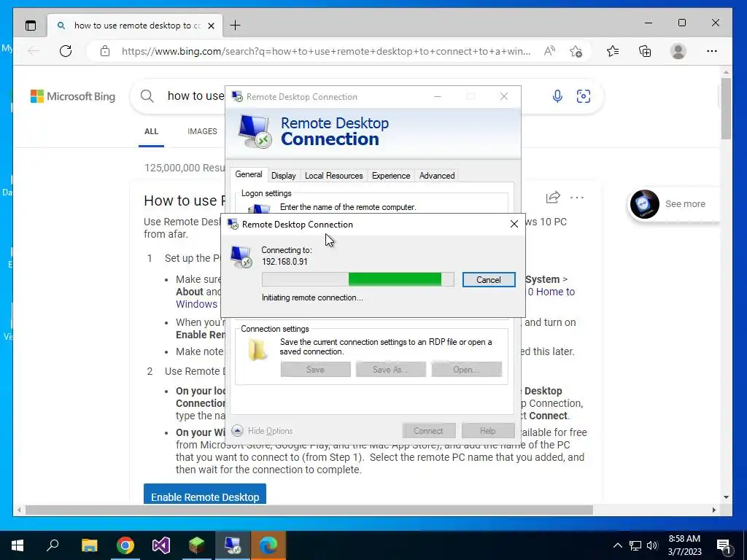Viewport: 747px width, 560px height.
Task: Open Windows taskbar search
Action: [53, 545]
